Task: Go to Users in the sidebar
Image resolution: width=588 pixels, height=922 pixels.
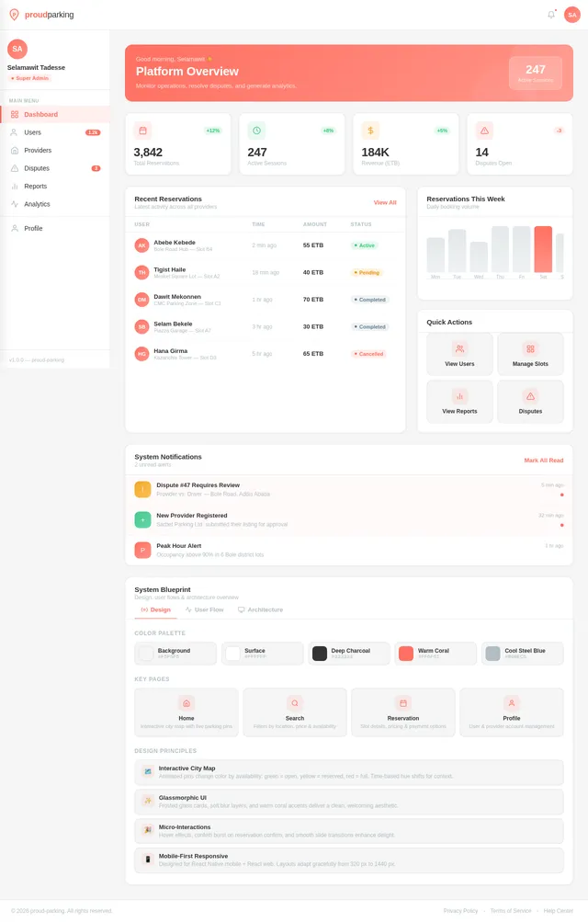Action: coord(55,132)
